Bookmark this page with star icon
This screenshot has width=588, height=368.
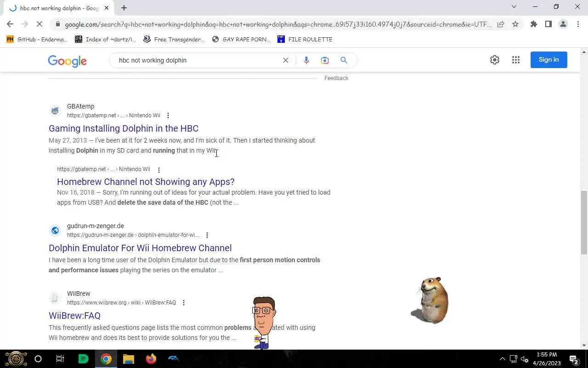coord(515,24)
